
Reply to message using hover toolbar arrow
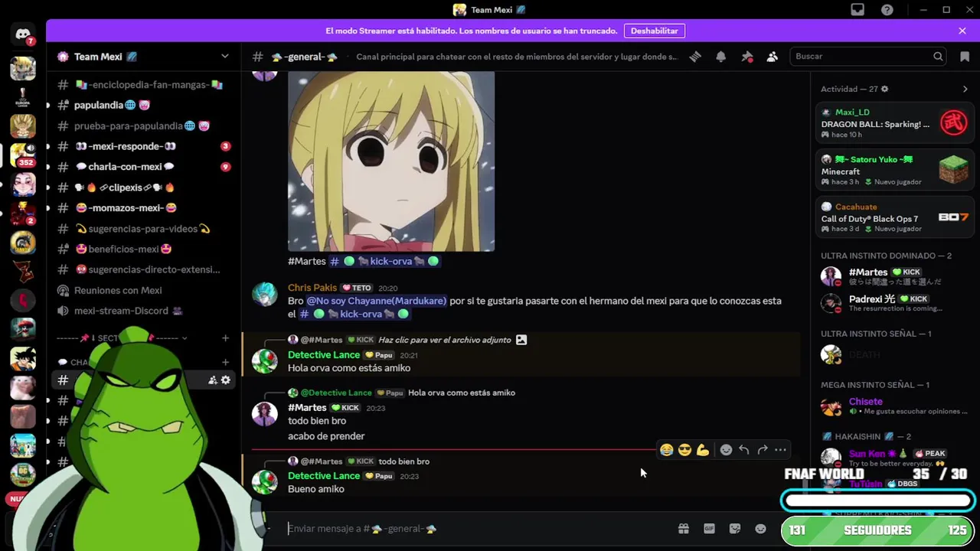[x=744, y=450]
